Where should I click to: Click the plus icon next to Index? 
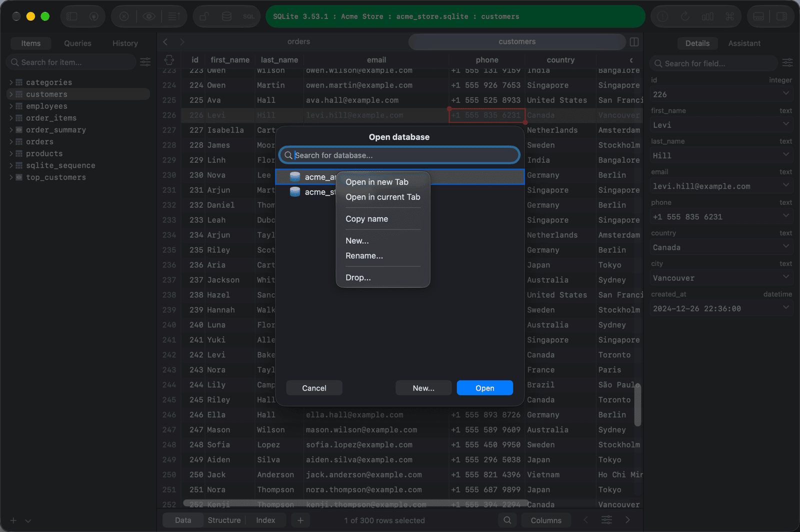(x=300, y=520)
